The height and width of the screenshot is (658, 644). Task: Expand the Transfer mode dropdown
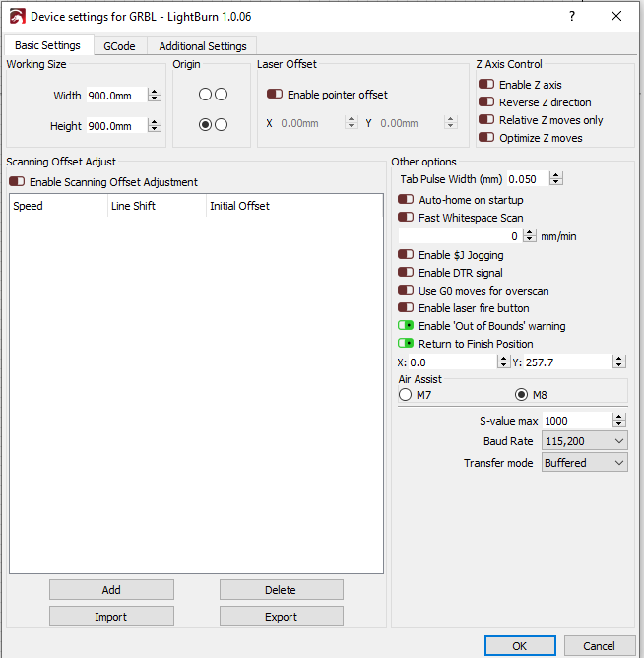tap(584, 463)
